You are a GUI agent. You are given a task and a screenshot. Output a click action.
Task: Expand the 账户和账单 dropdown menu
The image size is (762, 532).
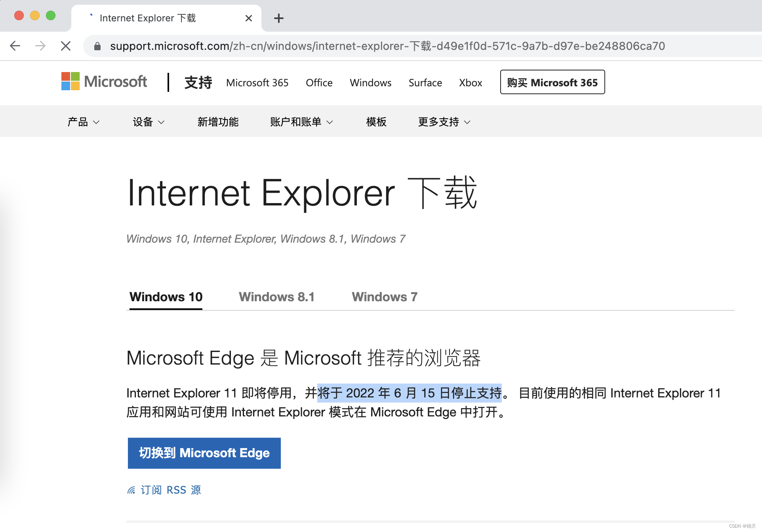pos(301,122)
